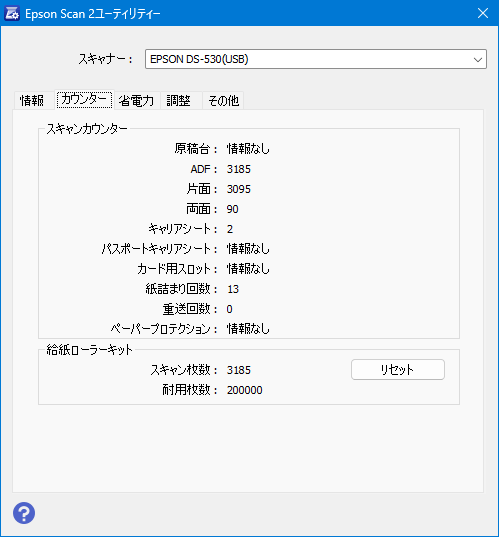Open the その他 tab
Screen dimensions: 499x537
click(223, 101)
